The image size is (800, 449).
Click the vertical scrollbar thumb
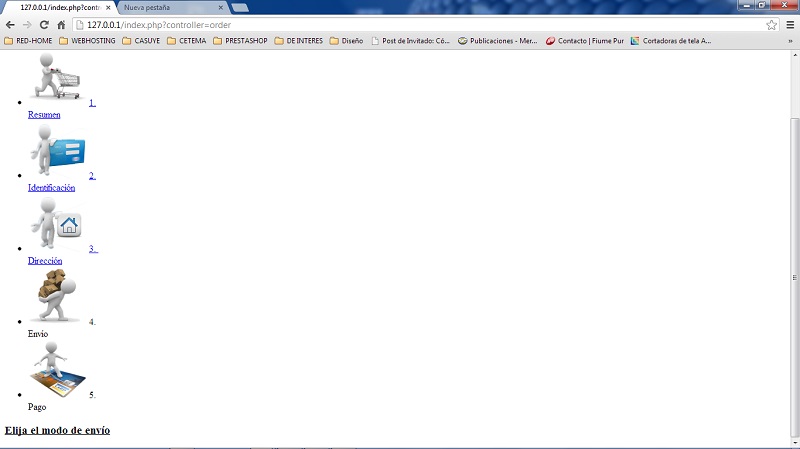point(794,278)
